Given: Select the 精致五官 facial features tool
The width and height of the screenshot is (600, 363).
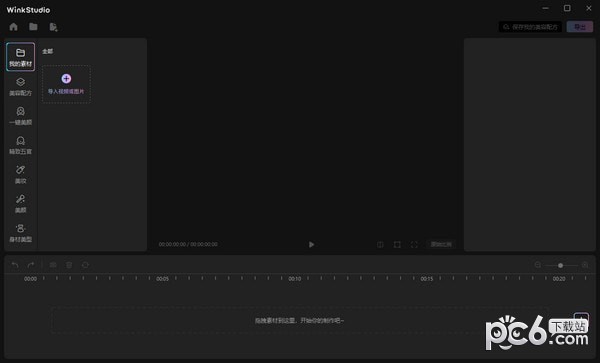Looking at the screenshot, I should pyautogui.click(x=20, y=145).
